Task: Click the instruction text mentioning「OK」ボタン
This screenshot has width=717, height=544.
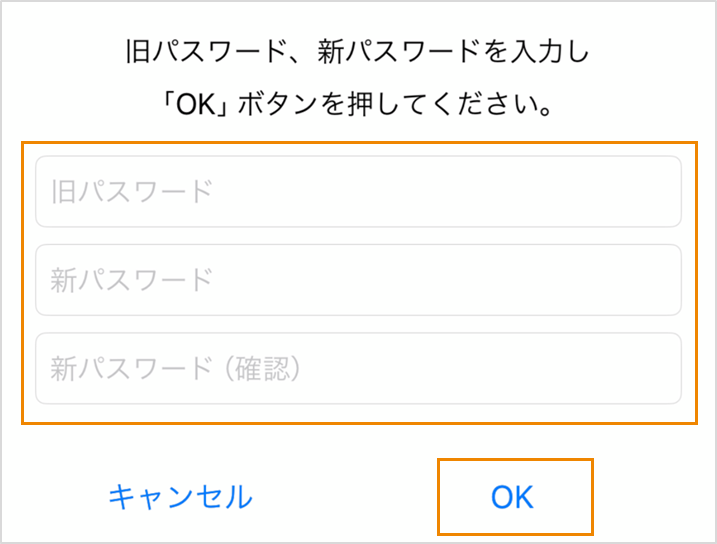Action: [358, 104]
